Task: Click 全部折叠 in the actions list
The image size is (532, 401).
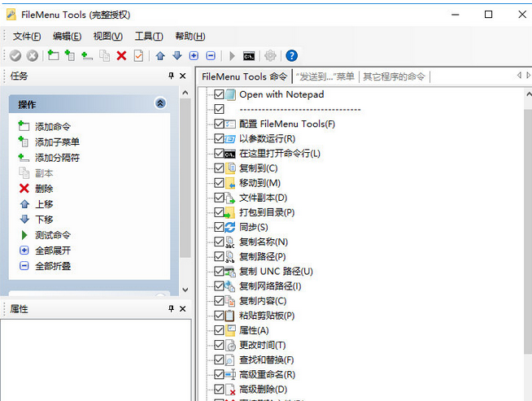Action: [53, 266]
